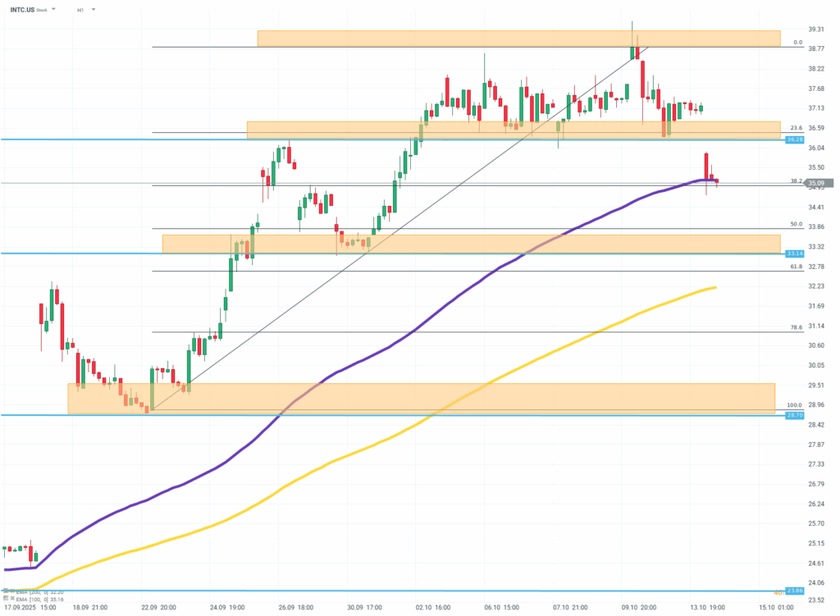Click the 23.86 blue price level tag
840x616 pixels.
pyautogui.click(x=793, y=591)
